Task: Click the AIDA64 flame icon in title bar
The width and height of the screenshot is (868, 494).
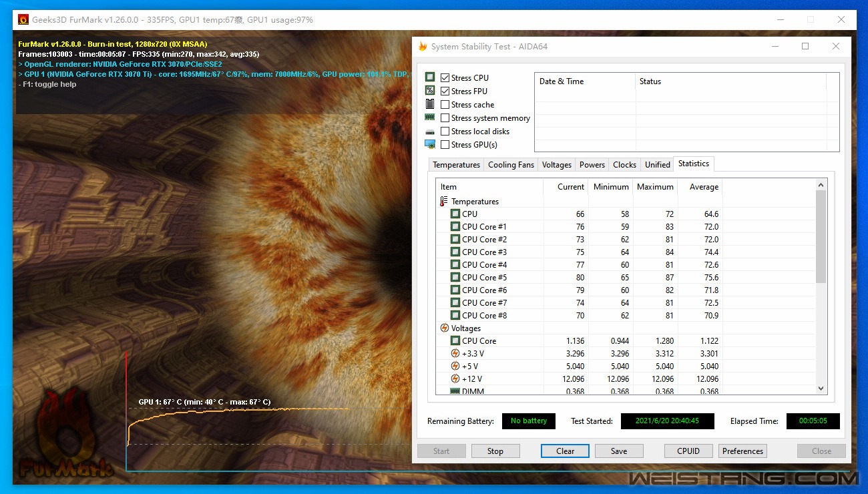Action: (423, 47)
